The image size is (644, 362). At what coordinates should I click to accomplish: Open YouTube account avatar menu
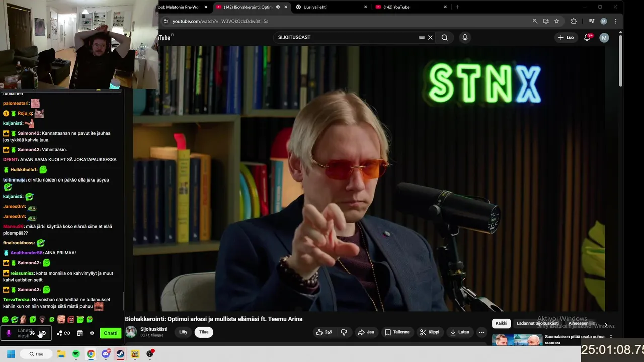click(604, 38)
